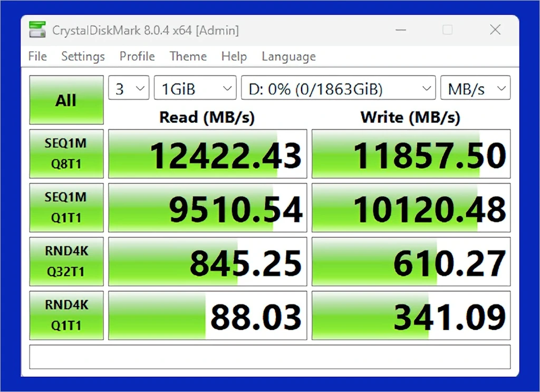Screen dimensions: 540x392
Task: Click the Read (MB/s) column header
Action: [x=207, y=117]
